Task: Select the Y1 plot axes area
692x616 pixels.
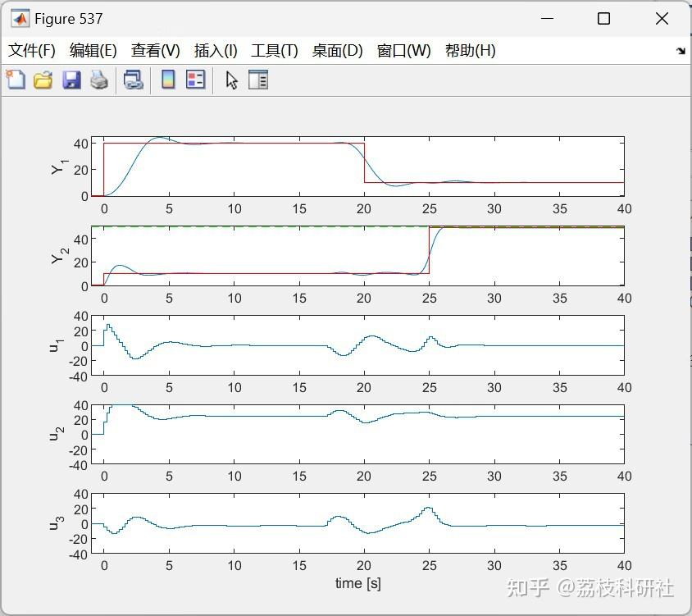Action: pyautogui.click(x=357, y=167)
